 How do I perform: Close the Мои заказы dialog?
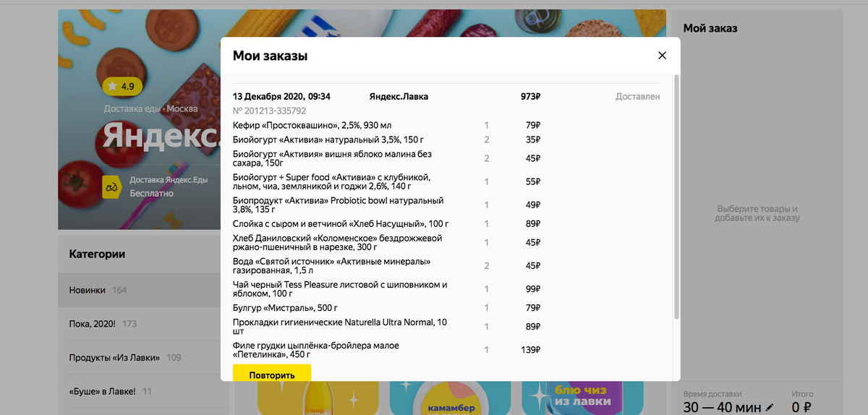click(662, 56)
